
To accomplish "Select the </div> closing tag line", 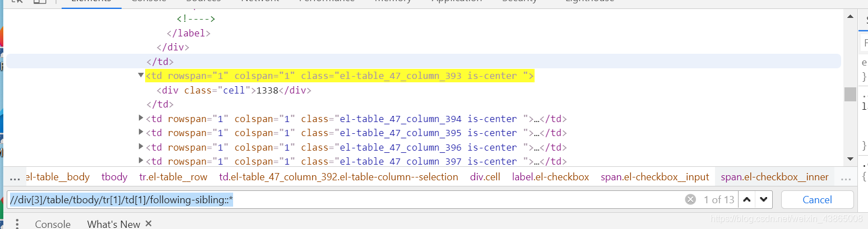I will 173,48.
